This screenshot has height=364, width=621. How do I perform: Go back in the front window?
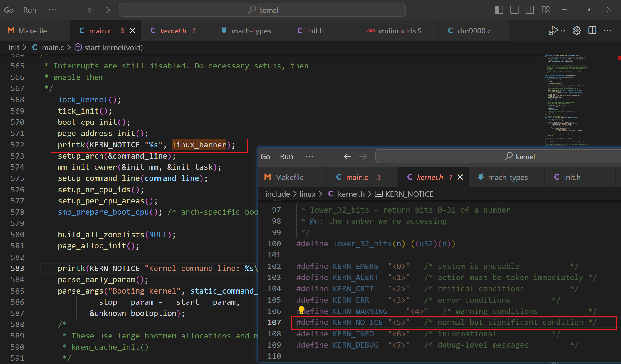tap(348, 156)
